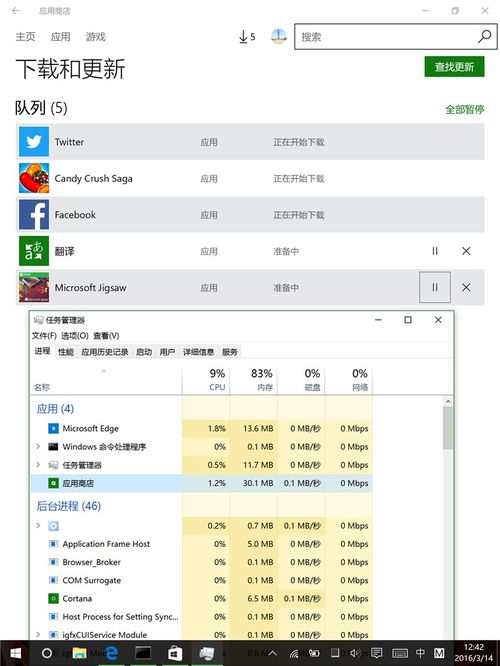500x666 pixels.
Task: Open command prompt on taskbar
Action: 143,653
